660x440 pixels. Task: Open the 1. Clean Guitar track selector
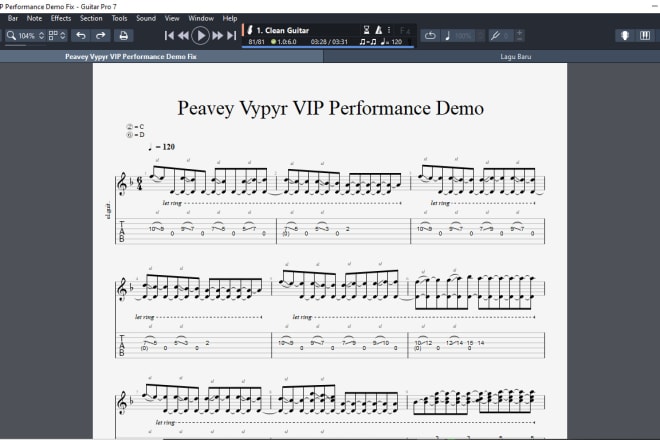[x=282, y=30]
